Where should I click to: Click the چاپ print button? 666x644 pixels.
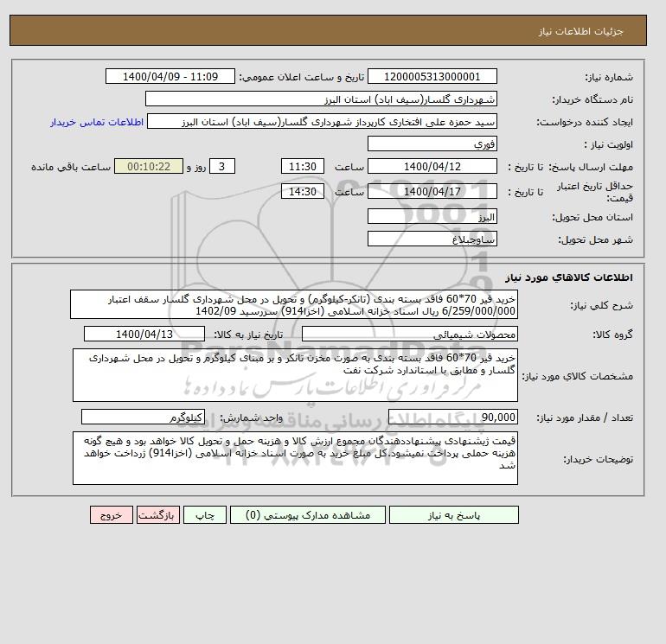tap(205, 515)
